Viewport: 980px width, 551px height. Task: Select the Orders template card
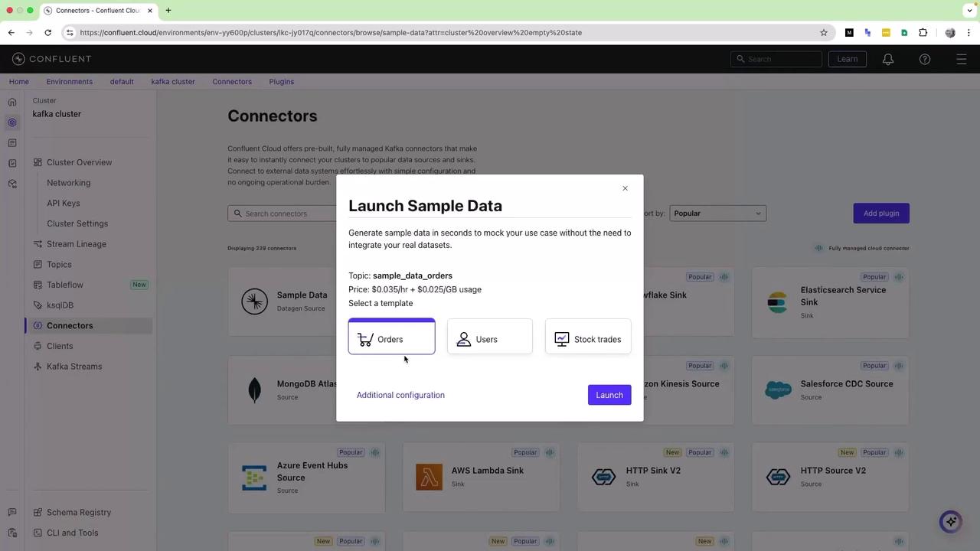[x=391, y=337]
